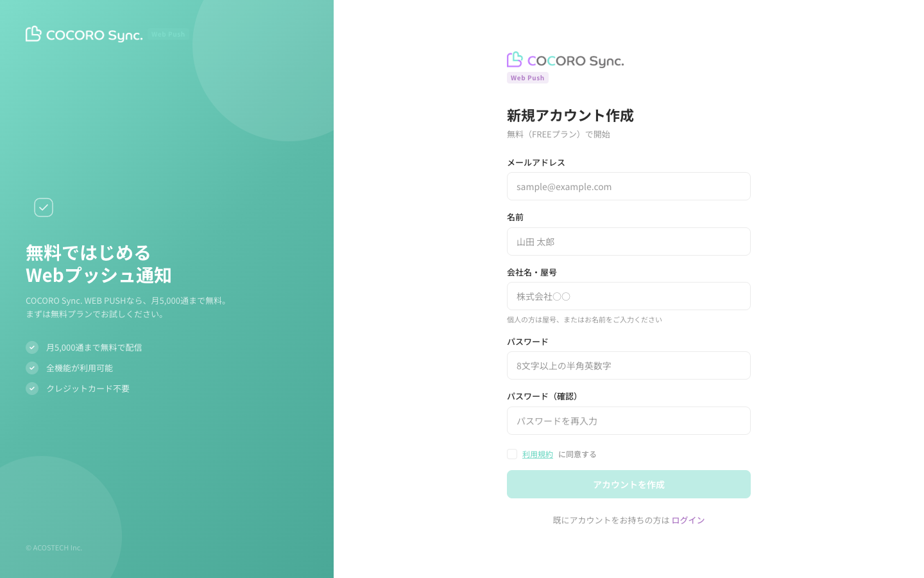Click the rounded checkmark icon above the headline
The image size is (924, 578).
(44, 207)
